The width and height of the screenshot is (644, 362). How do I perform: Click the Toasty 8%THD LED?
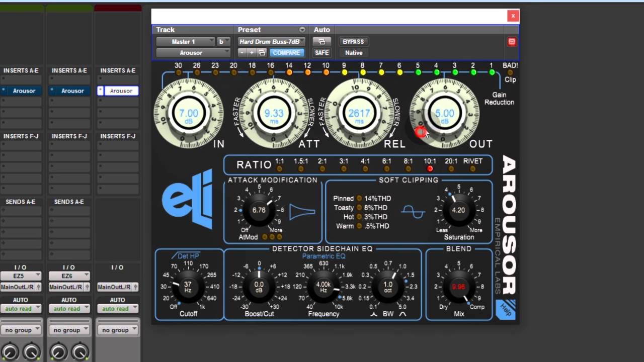(x=359, y=208)
